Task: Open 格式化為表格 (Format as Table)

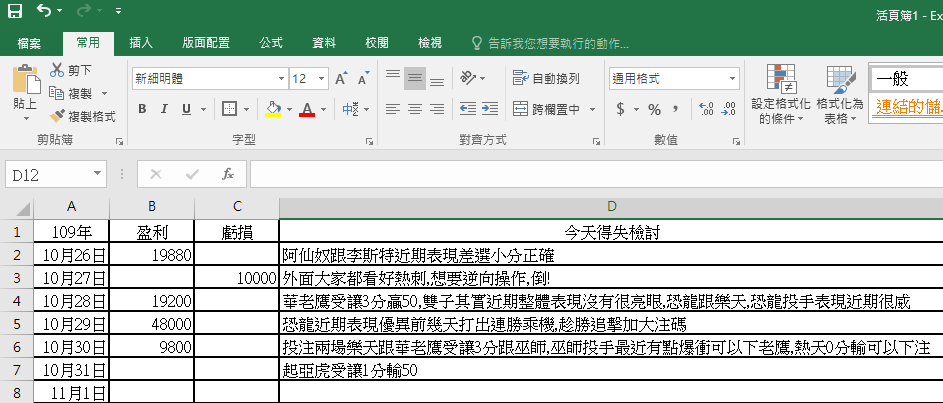Action: [840, 94]
